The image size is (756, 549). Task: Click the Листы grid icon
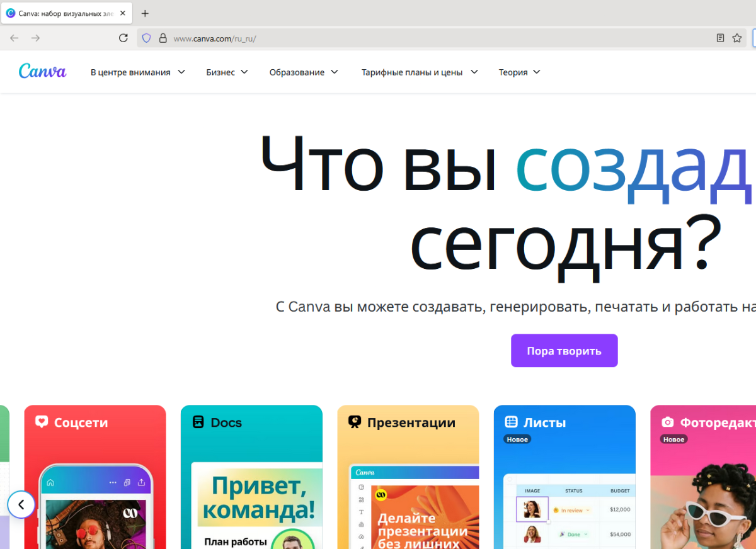(x=511, y=422)
